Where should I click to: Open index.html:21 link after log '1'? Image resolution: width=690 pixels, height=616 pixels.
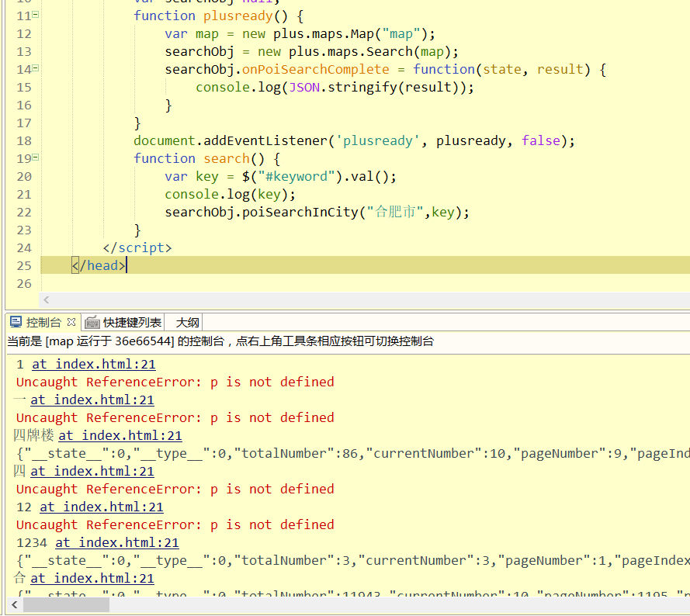(x=93, y=364)
